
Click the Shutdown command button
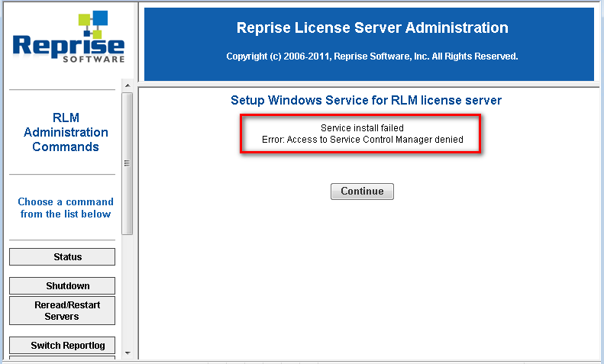tap(62, 286)
